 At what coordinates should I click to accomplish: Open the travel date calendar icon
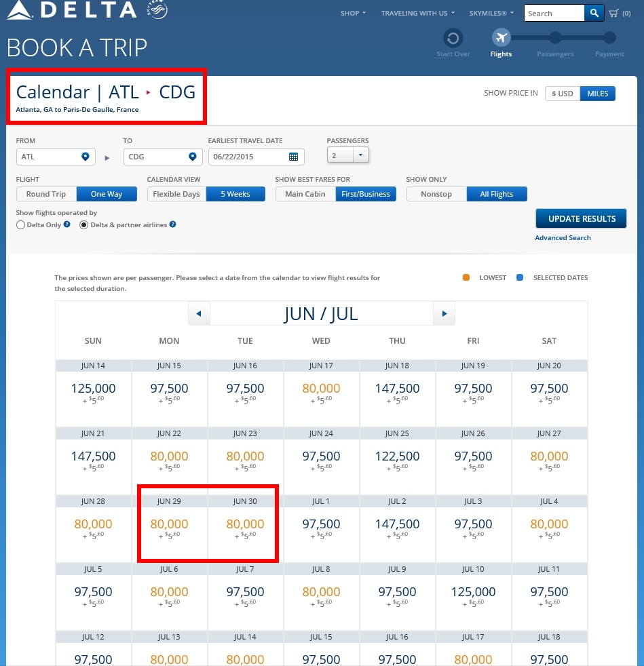tap(293, 157)
